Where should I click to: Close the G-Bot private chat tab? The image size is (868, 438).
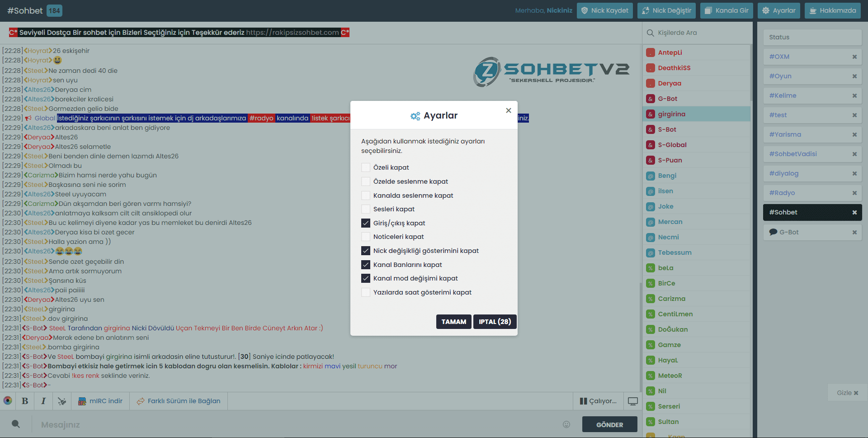(854, 232)
